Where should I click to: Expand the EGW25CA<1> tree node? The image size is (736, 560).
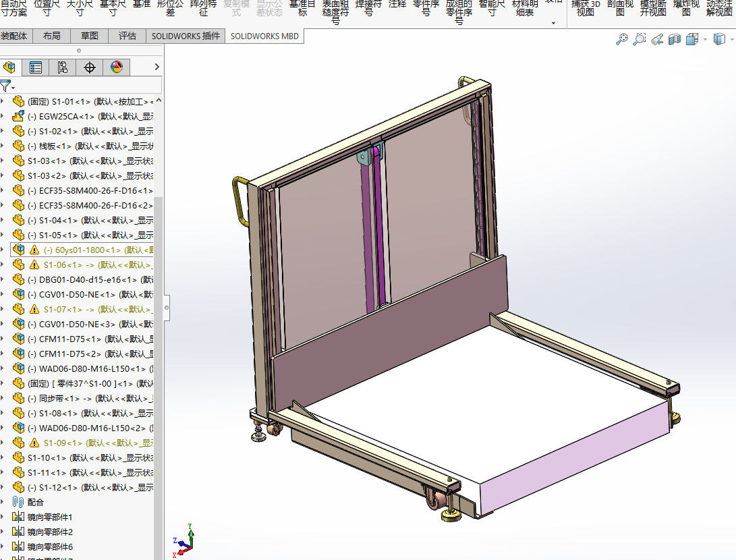click(x=2, y=116)
